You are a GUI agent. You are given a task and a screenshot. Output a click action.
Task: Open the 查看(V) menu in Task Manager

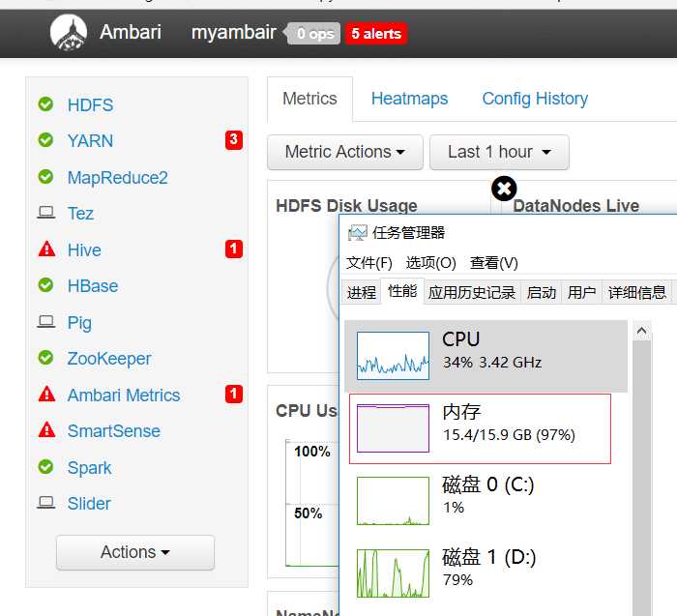(493, 262)
